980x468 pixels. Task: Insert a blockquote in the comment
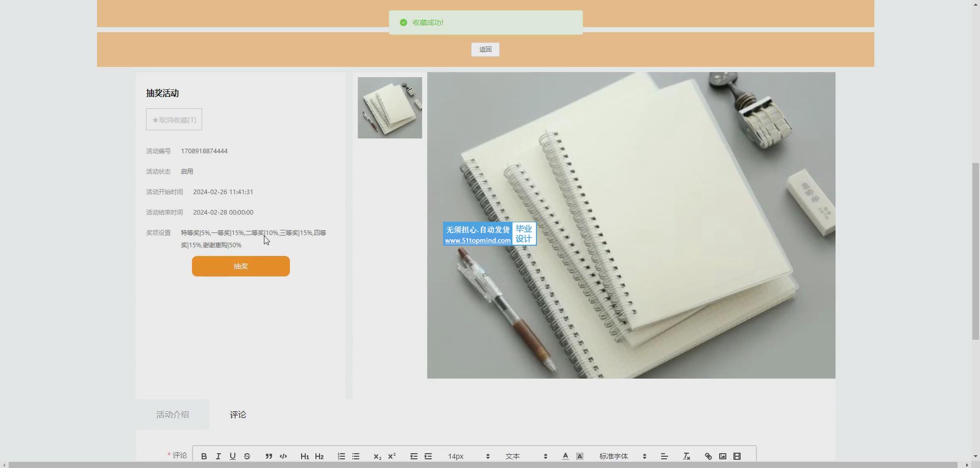point(269,456)
